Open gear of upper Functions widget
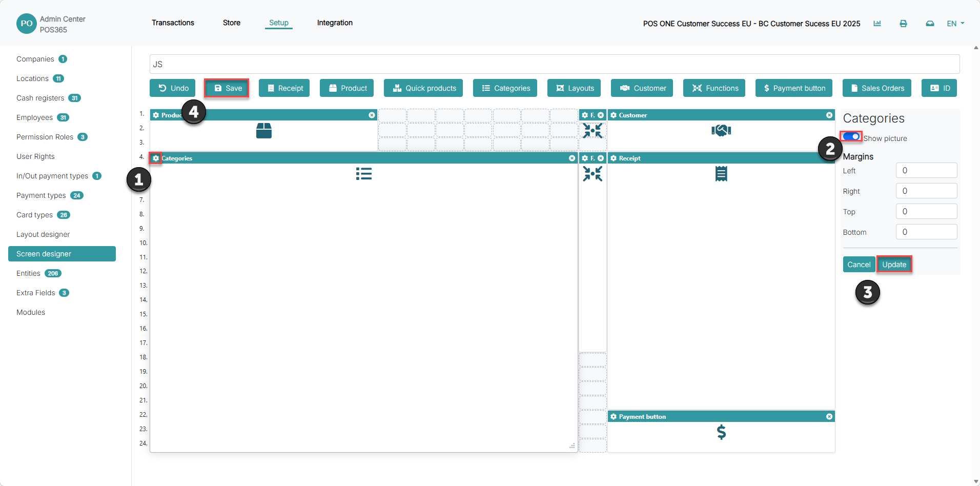This screenshot has height=486, width=980. click(585, 115)
